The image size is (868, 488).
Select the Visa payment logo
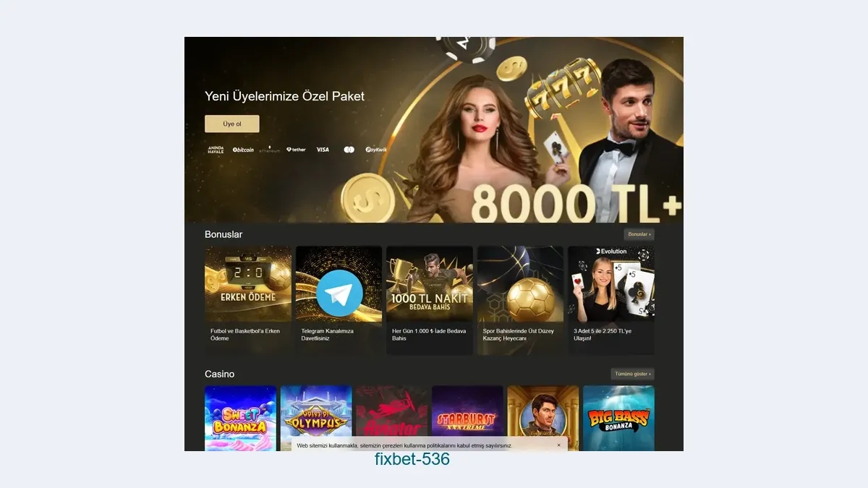[323, 150]
